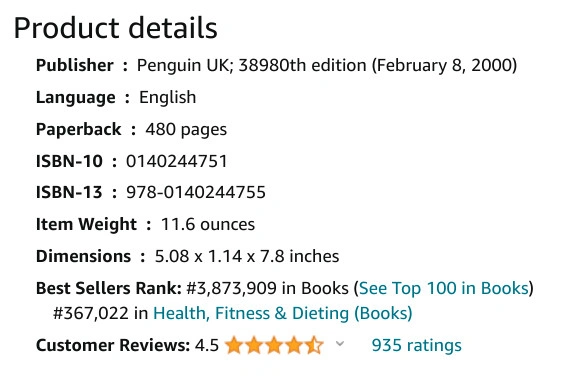Image resolution: width=571 pixels, height=382 pixels.
Task: Click the first orange rating star
Action: point(234,345)
